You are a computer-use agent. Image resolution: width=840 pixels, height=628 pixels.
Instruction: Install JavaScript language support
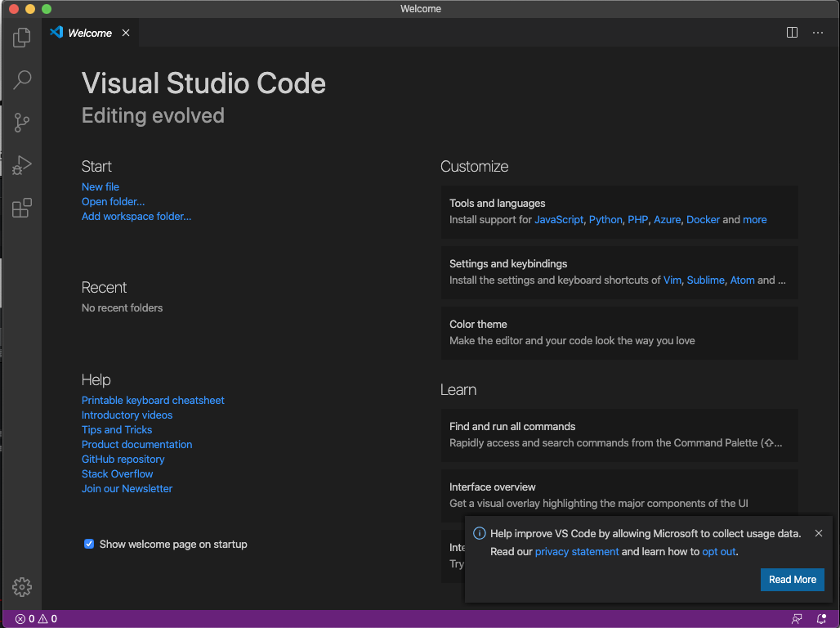click(559, 219)
